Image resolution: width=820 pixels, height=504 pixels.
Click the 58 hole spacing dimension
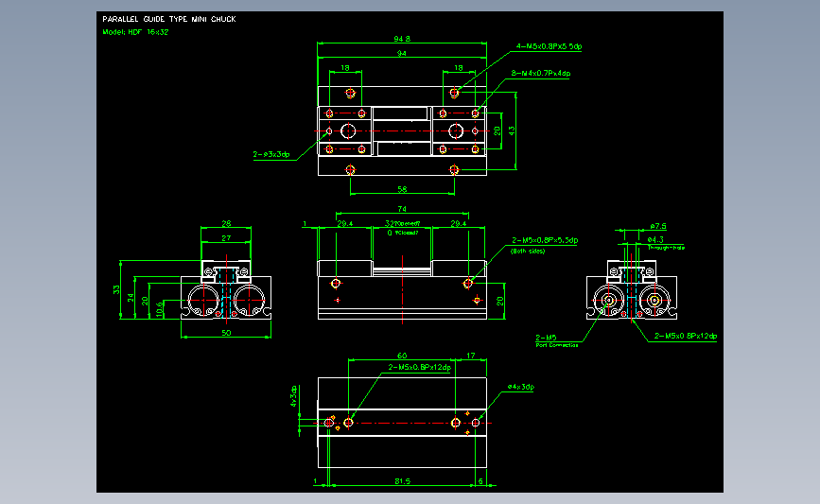click(402, 189)
